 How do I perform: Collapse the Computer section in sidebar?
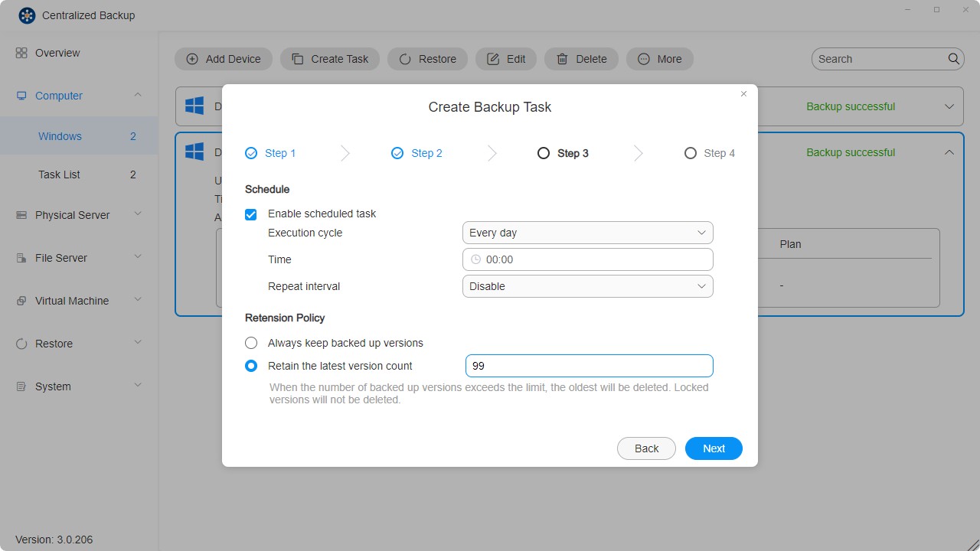(x=138, y=95)
